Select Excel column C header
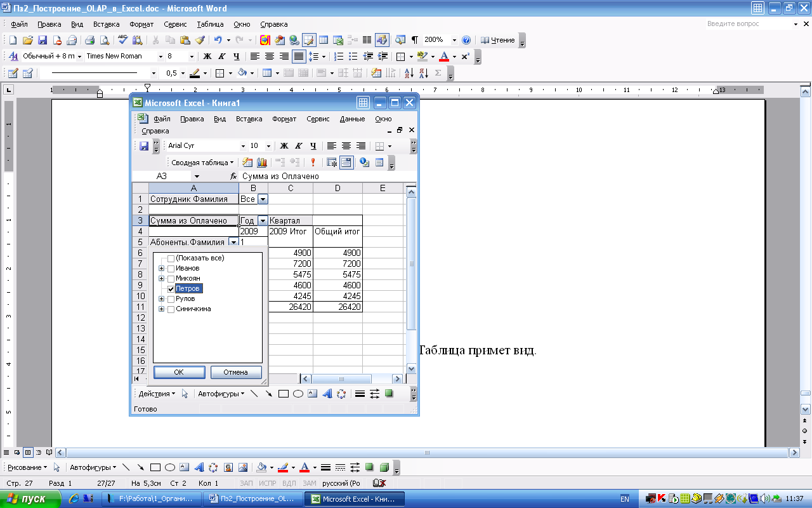 [291, 188]
